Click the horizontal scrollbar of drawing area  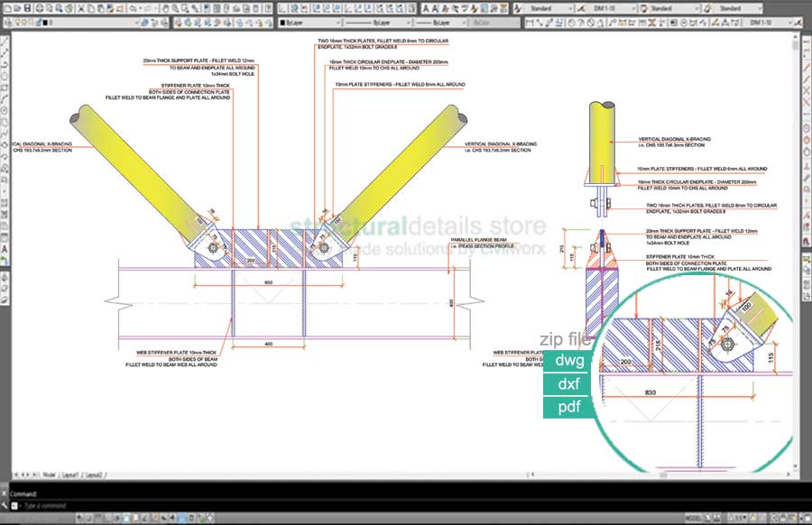click(660, 474)
